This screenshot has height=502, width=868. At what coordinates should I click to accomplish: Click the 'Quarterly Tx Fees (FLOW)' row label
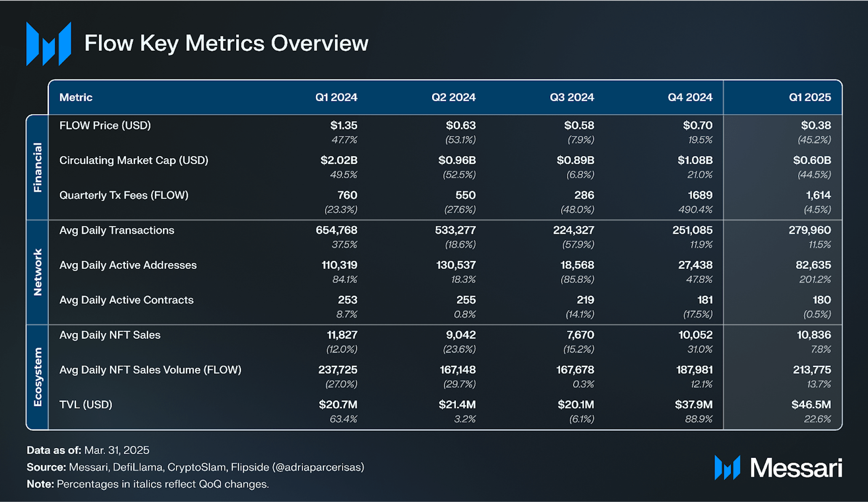(x=124, y=195)
